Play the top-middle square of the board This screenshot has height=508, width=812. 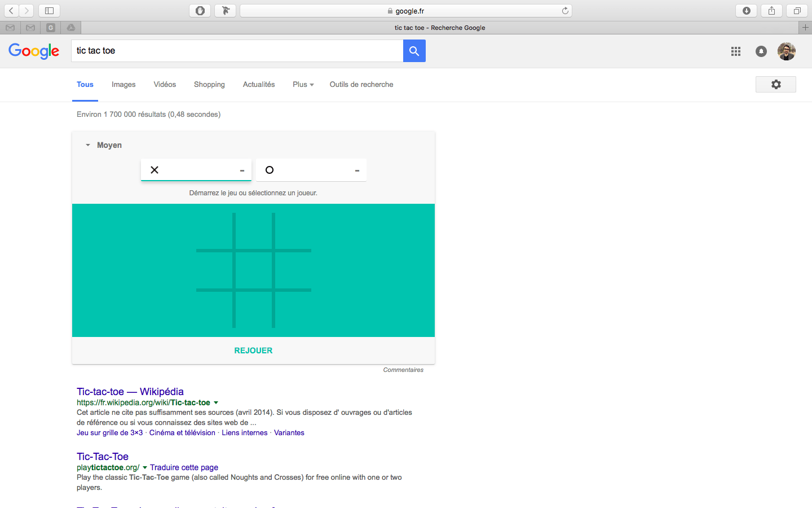coord(254,231)
